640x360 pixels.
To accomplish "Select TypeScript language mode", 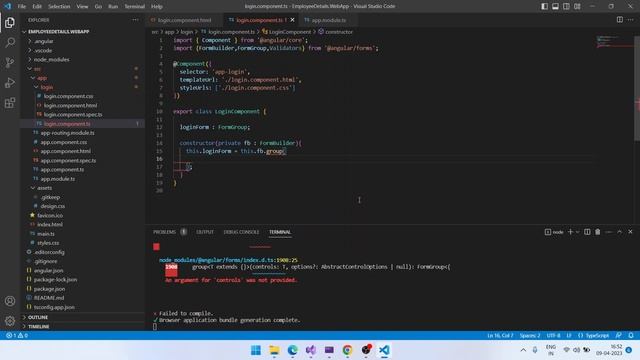I will coord(597,335).
